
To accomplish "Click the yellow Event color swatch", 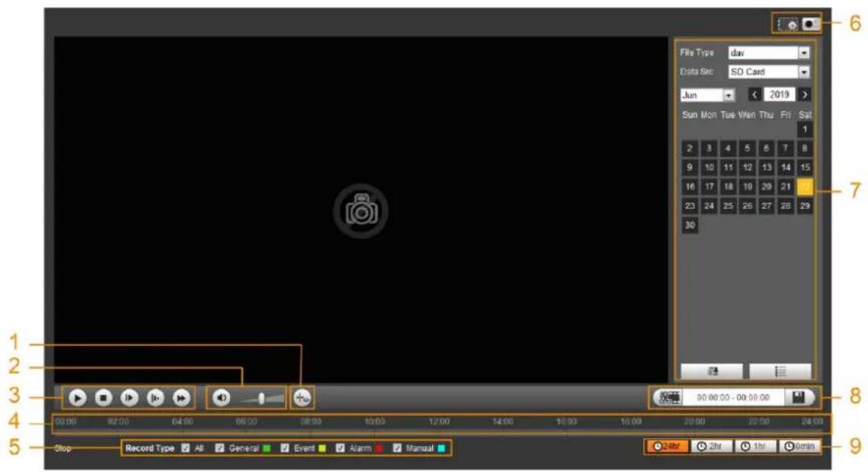I will (322, 448).
